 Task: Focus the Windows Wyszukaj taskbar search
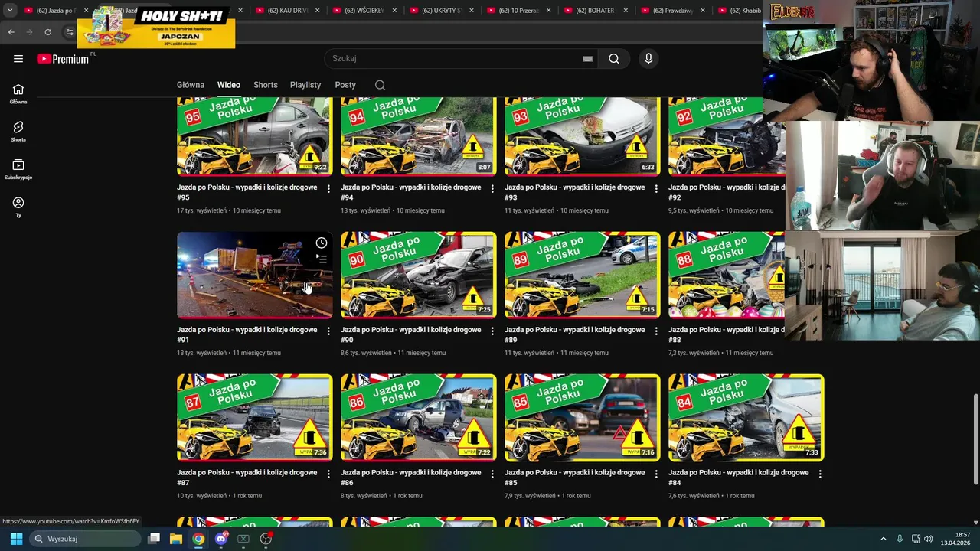84,539
